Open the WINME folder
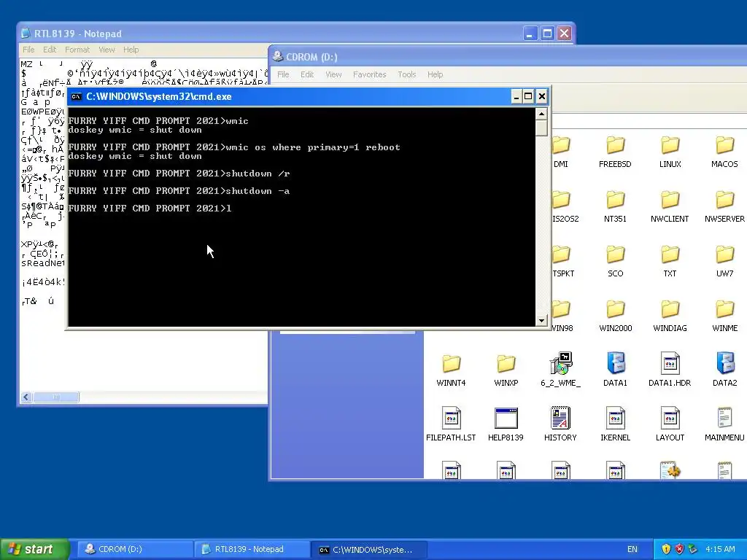747x560 pixels. (724, 316)
